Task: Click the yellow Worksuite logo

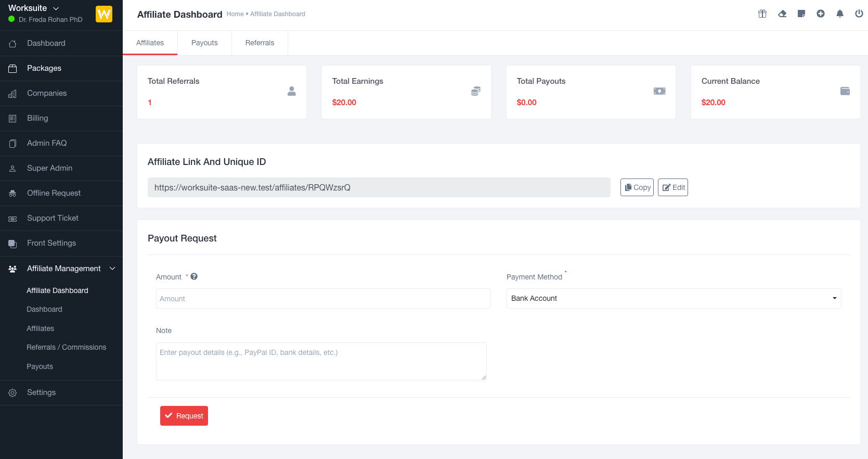Action: point(104,14)
